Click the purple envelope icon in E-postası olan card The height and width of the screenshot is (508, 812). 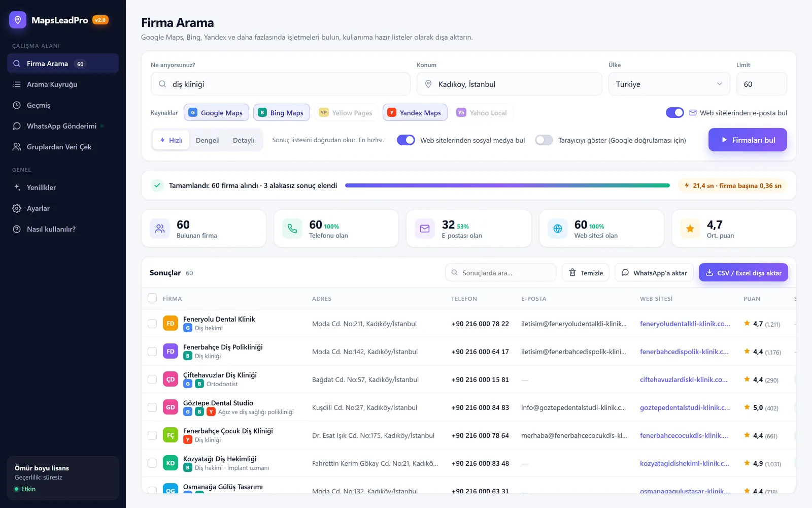click(x=425, y=229)
